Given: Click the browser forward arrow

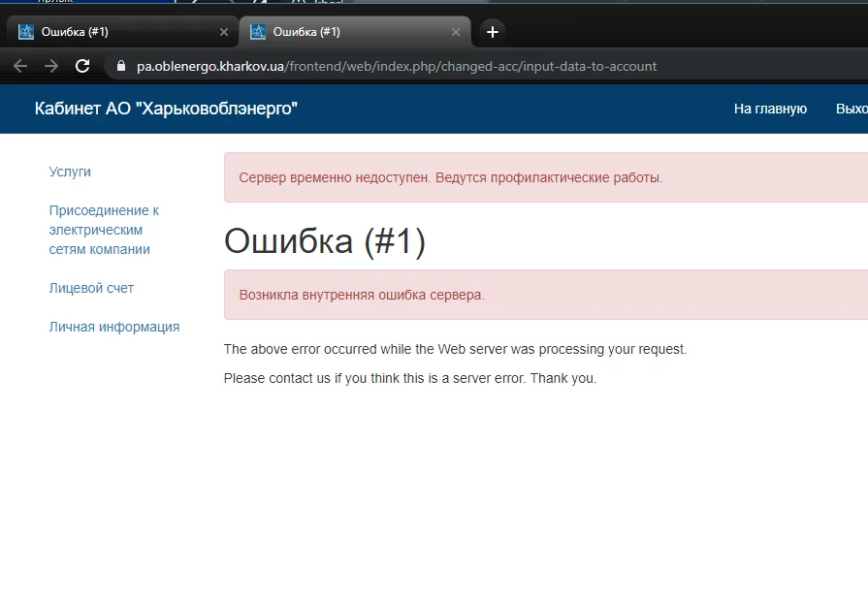Looking at the screenshot, I should [x=51, y=67].
